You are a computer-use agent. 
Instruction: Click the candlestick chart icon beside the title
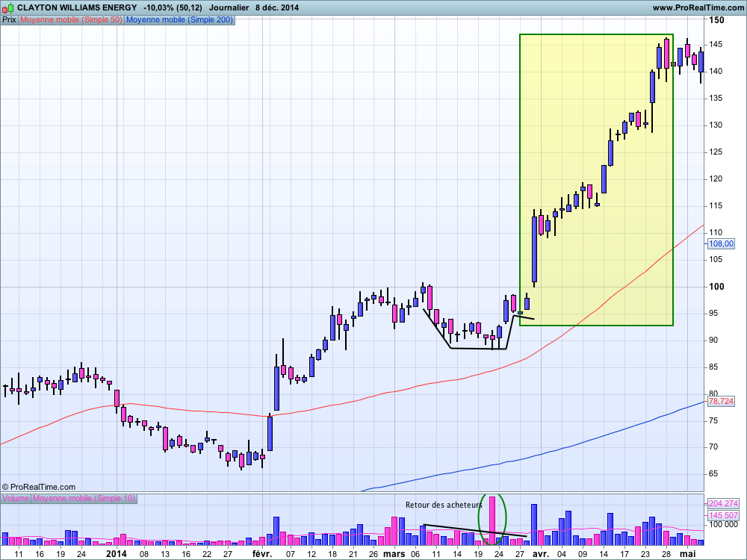pyautogui.click(x=7, y=7)
